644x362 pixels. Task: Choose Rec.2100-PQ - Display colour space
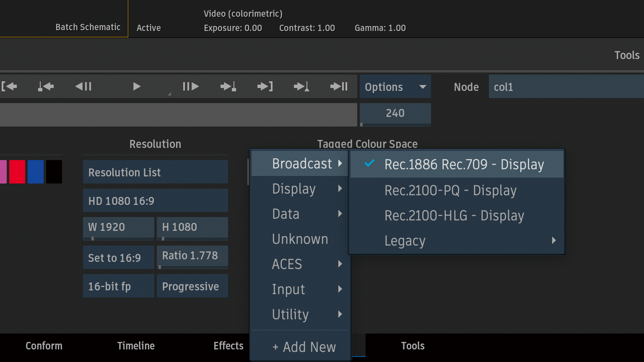[450, 191]
